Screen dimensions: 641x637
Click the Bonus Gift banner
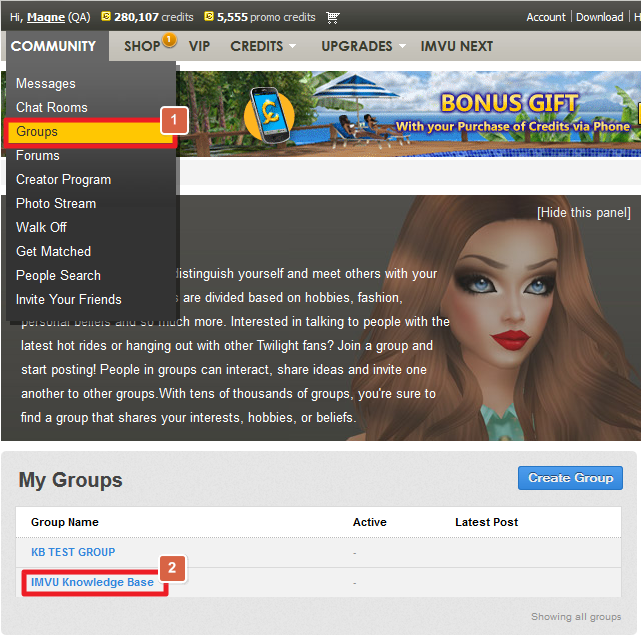(x=409, y=114)
